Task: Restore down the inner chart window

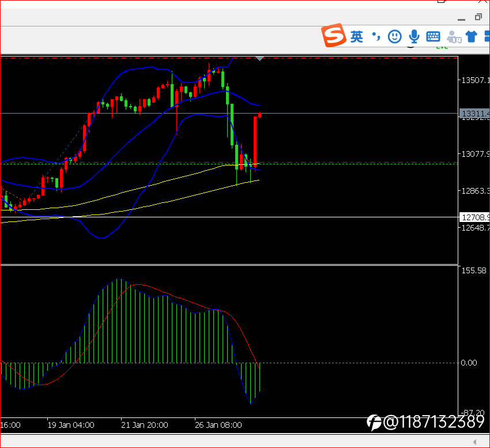Action: point(478,17)
